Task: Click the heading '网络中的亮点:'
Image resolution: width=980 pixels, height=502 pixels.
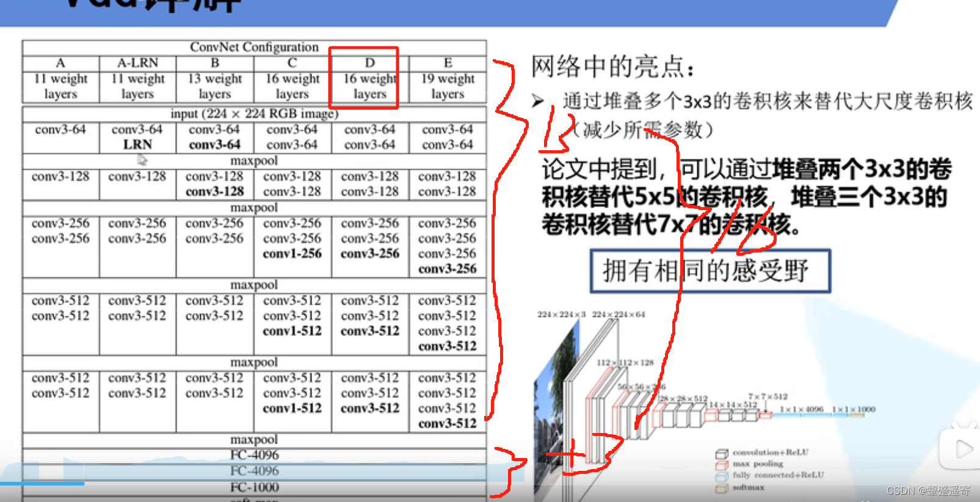Action: (x=613, y=67)
